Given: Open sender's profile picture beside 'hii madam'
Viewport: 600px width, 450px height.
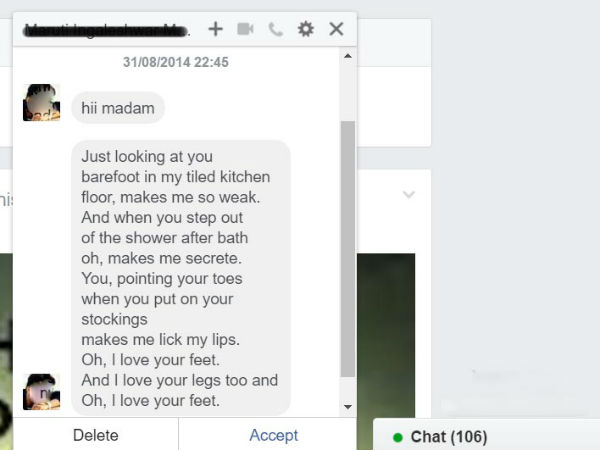Looking at the screenshot, I should (41, 103).
